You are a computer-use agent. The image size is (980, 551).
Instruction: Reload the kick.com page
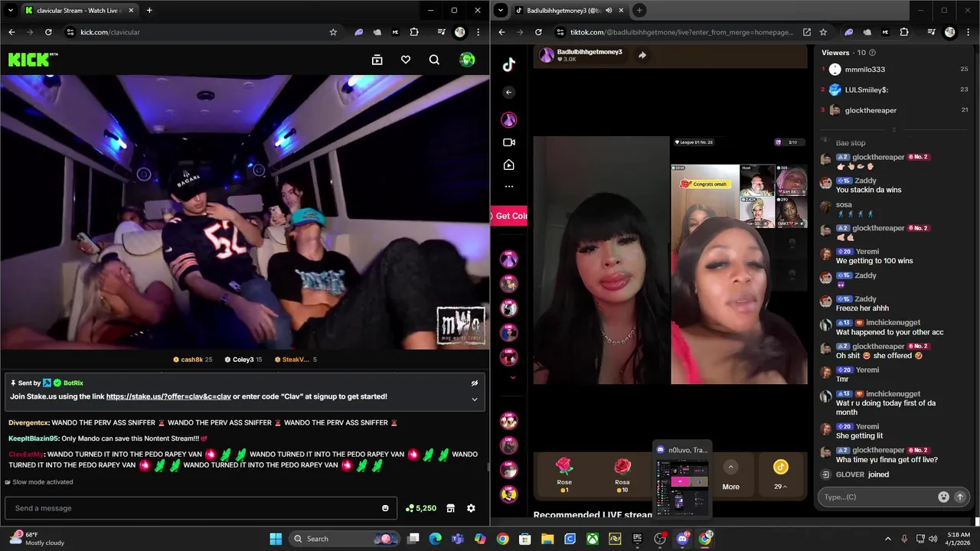48,32
